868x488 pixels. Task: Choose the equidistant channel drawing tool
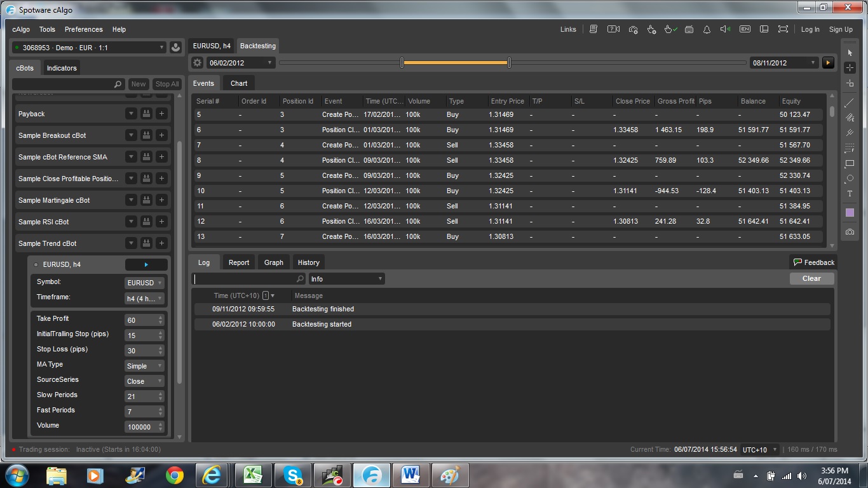(850, 118)
